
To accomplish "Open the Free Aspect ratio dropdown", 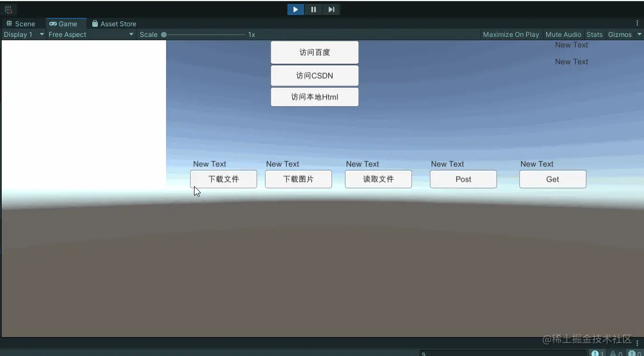I will tap(89, 34).
